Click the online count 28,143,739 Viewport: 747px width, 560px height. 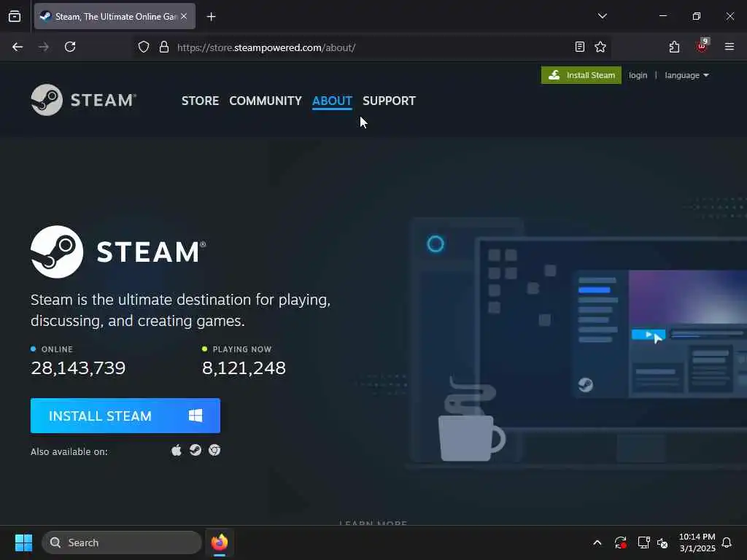click(x=78, y=367)
